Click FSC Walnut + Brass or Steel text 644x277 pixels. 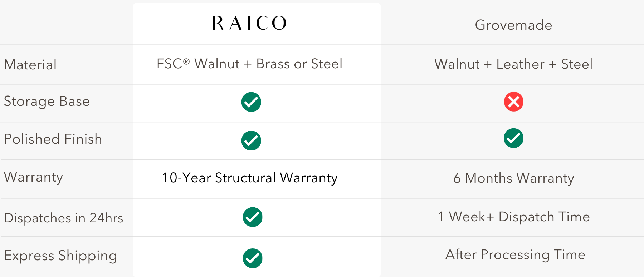point(249,64)
